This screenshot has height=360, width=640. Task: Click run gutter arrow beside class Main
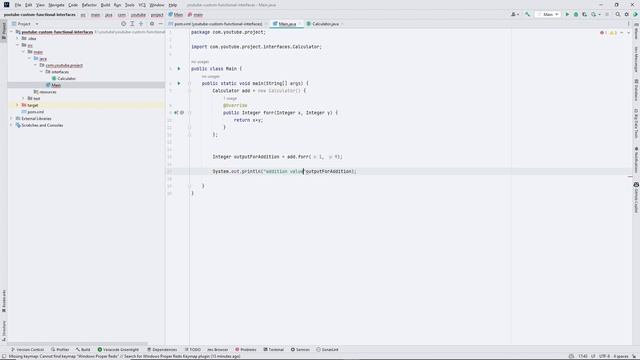coord(179,69)
